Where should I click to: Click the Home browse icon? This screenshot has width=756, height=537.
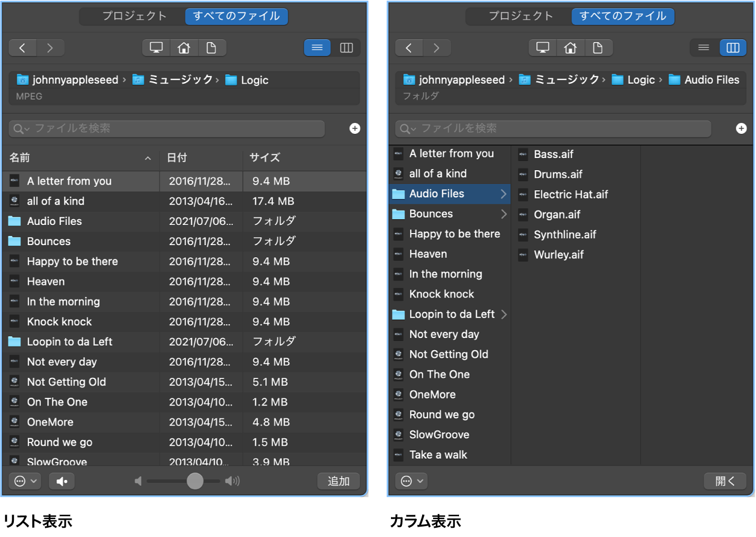click(184, 47)
